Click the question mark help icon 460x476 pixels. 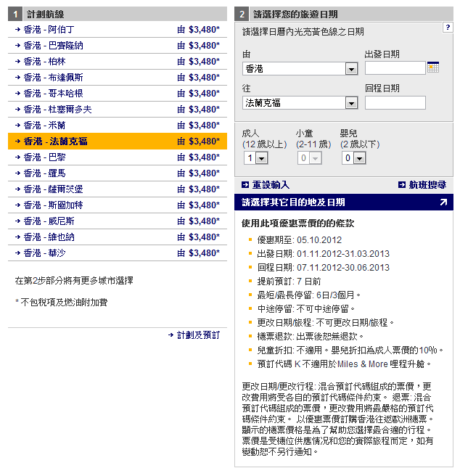[448, 27]
